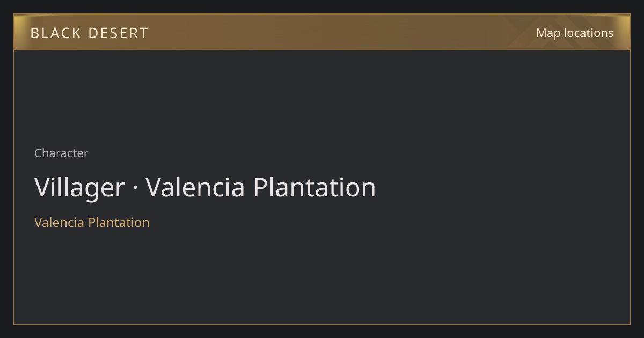Click the Character category label

61,153
